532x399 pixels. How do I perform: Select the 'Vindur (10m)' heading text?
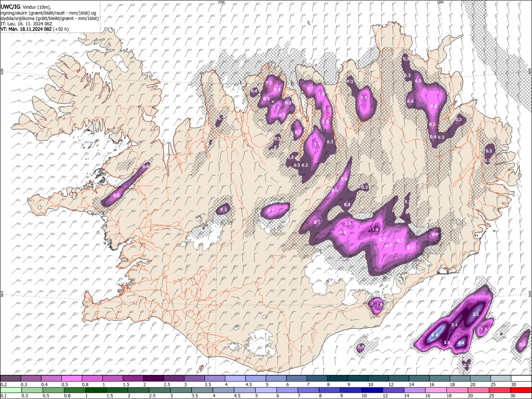pyautogui.click(x=36, y=7)
